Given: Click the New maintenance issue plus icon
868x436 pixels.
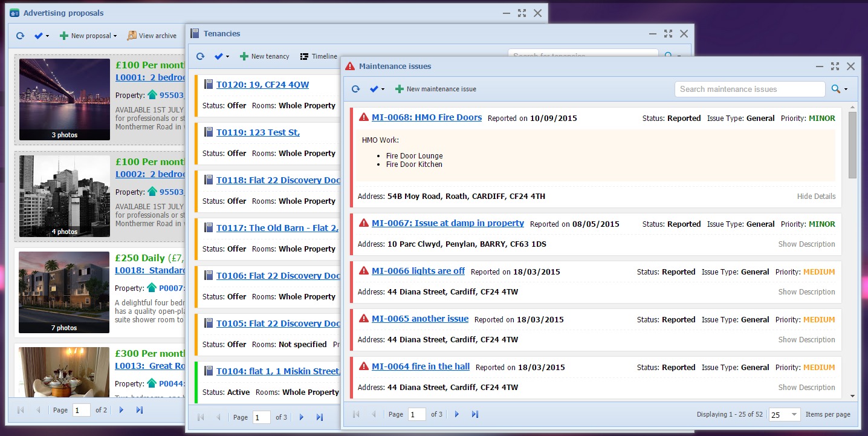Looking at the screenshot, I should tap(400, 89).
